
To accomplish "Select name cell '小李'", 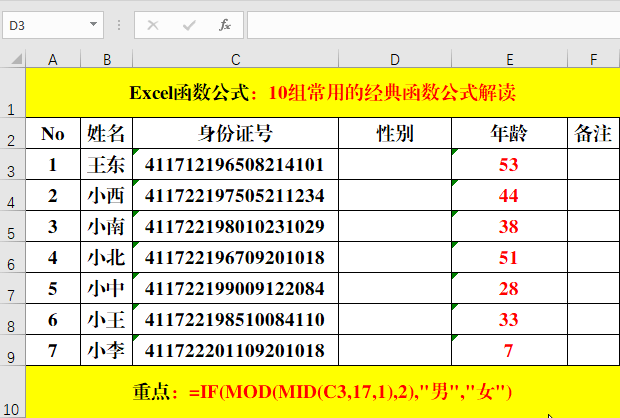I will coord(107,350).
